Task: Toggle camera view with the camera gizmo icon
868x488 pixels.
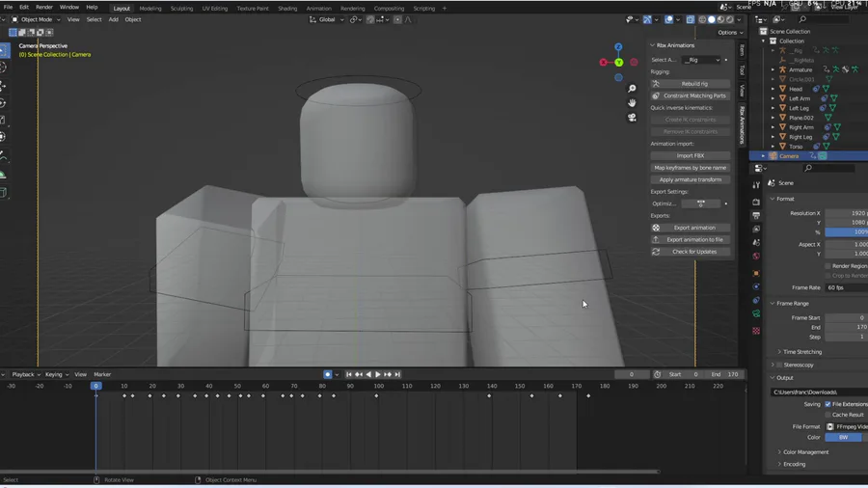Action: click(x=632, y=118)
